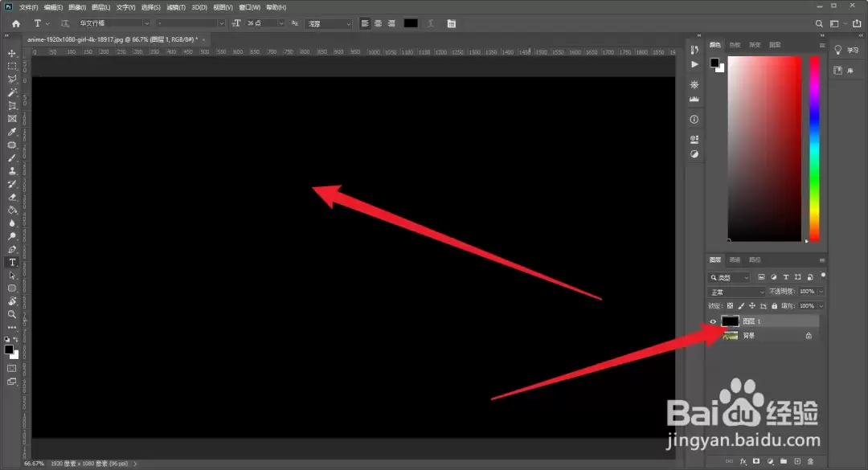Open the edit toolbar three-dots button
The image size is (868, 470).
[11, 328]
